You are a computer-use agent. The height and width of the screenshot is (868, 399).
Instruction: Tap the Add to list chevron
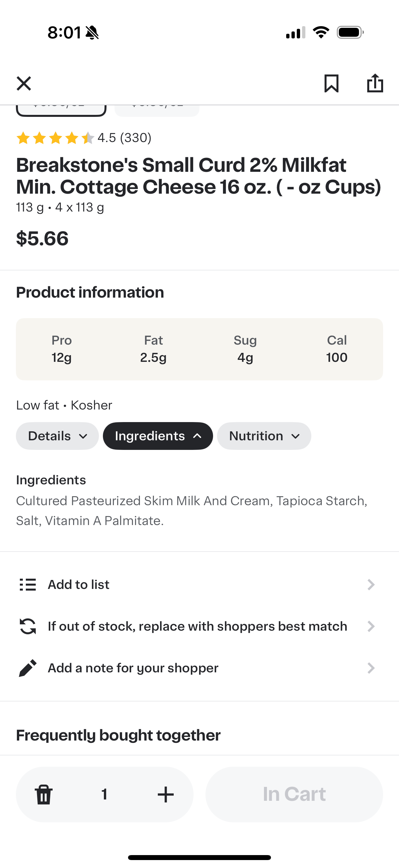click(x=371, y=585)
